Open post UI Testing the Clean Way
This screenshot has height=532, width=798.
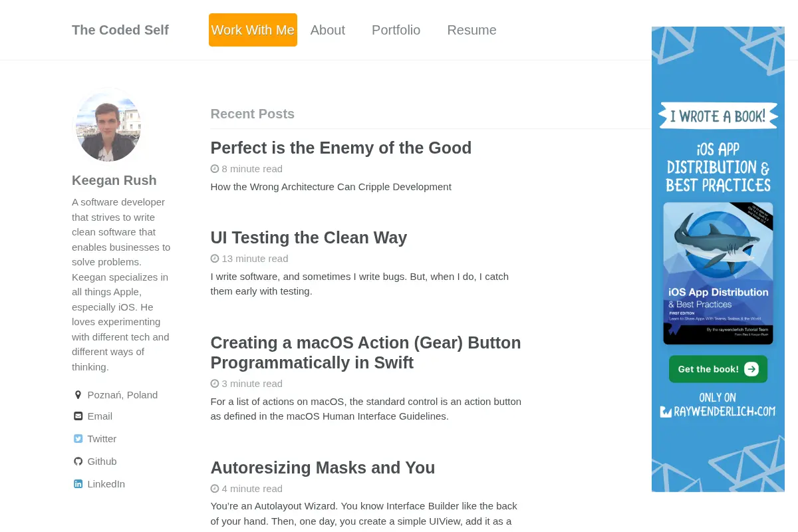pos(309,237)
